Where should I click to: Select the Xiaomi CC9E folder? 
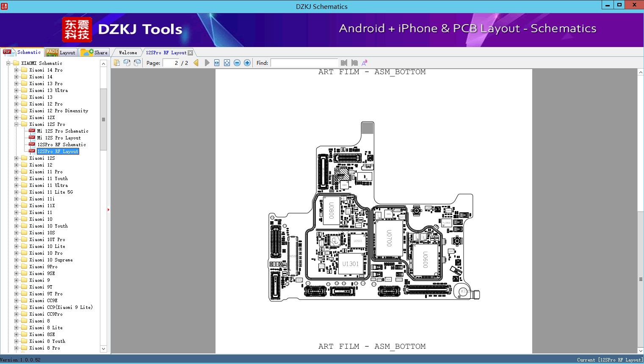tap(43, 300)
